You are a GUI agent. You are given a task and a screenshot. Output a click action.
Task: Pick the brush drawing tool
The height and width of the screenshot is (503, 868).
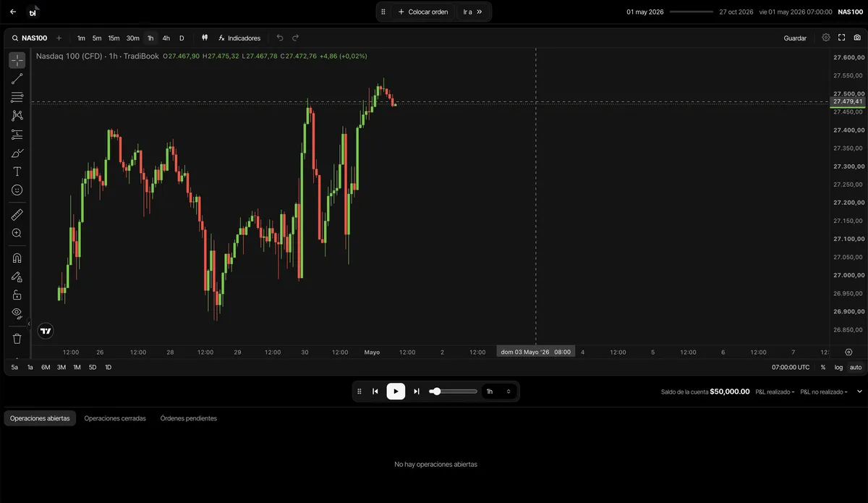pyautogui.click(x=17, y=153)
